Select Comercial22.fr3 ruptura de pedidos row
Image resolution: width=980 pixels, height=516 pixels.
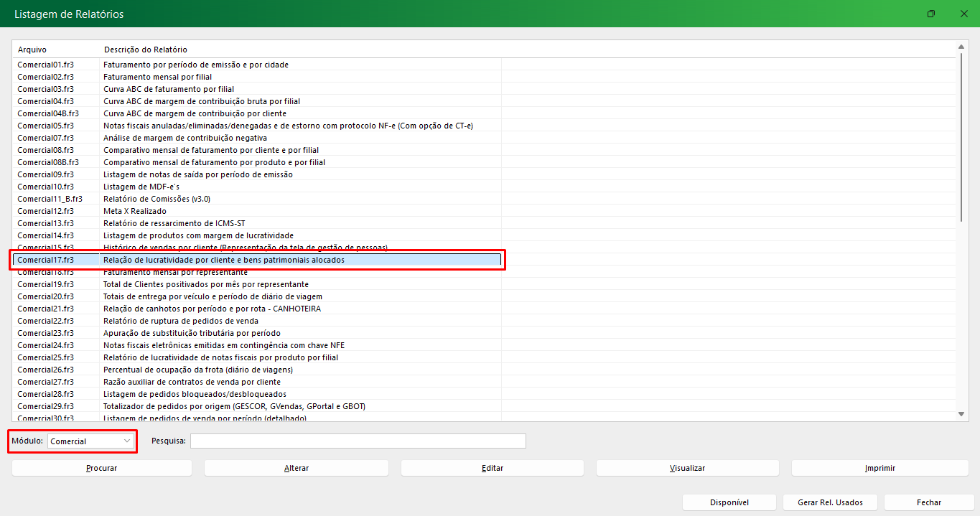46,321
